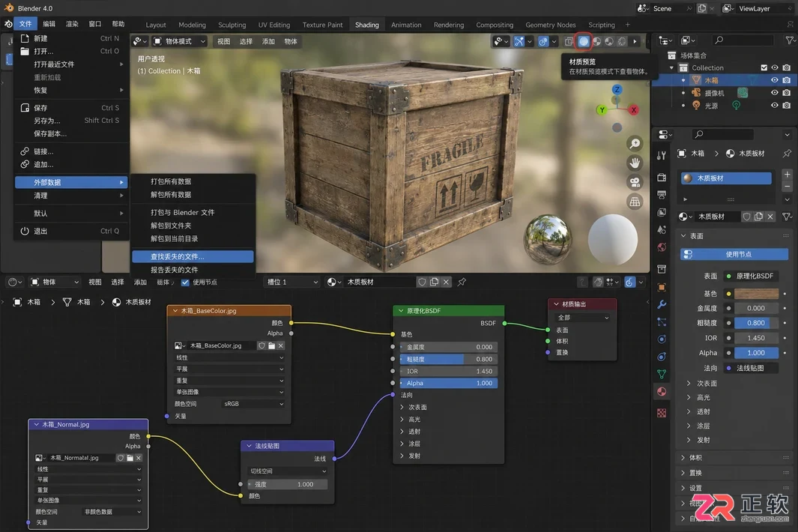The height and width of the screenshot is (532, 798).
Task: Click 另存为... menu item
Action: (x=71, y=121)
